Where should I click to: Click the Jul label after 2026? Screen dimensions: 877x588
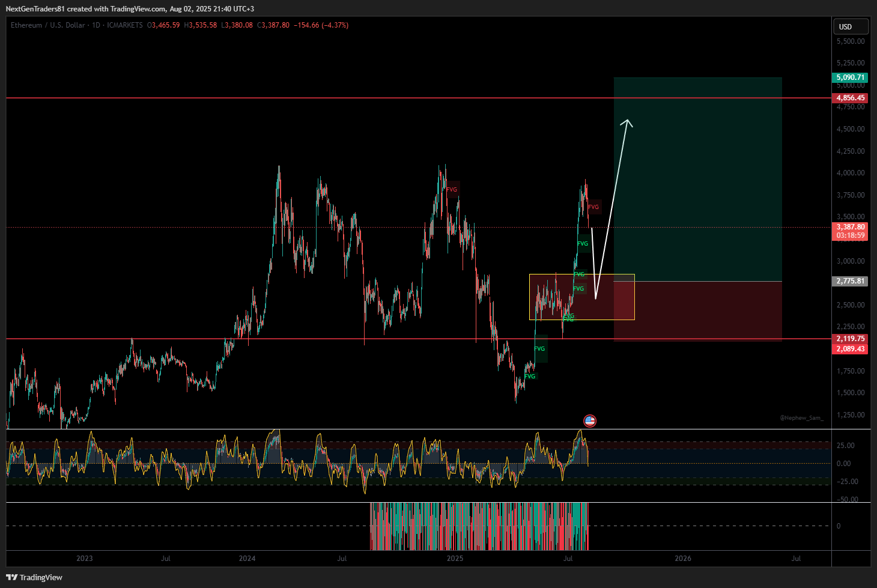796,559
